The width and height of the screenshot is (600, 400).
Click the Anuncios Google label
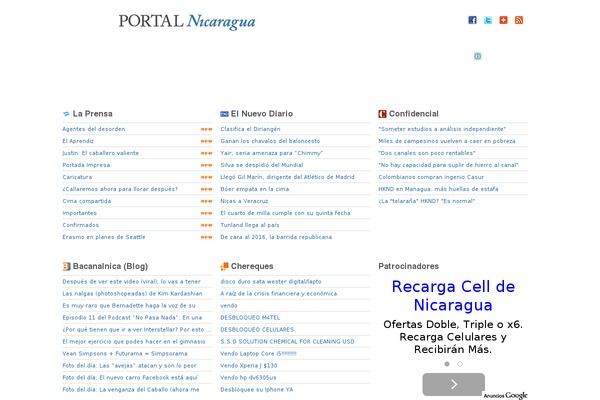coord(505,395)
